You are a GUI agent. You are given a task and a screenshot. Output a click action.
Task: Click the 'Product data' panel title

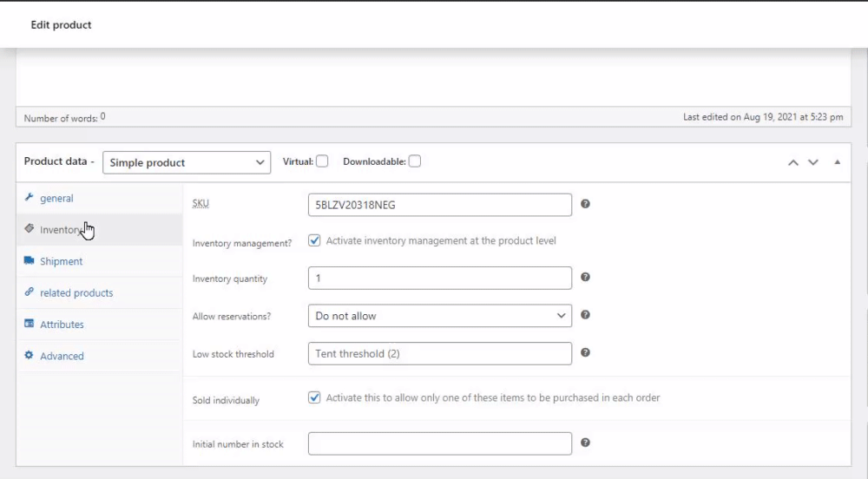[x=56, y=161]
